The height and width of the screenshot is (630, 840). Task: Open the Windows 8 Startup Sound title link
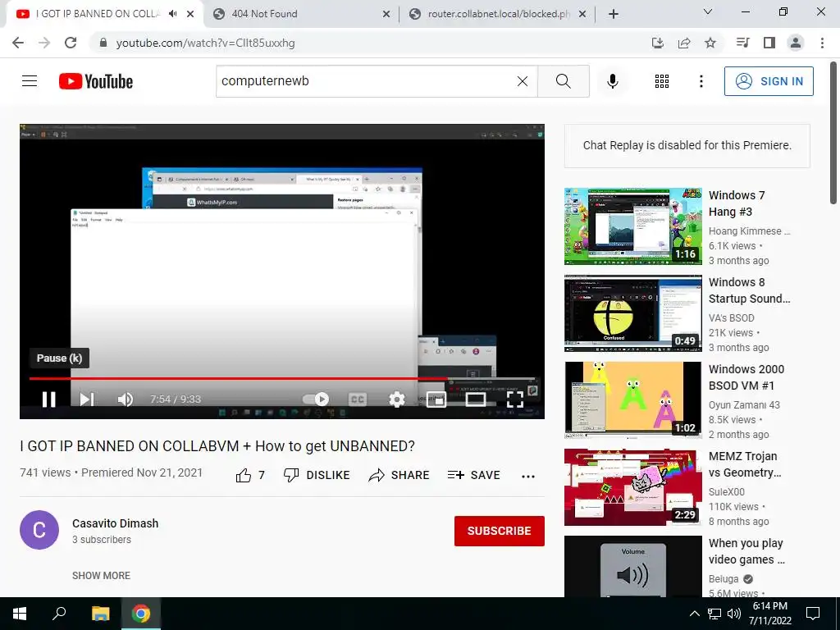pos(749,290)
